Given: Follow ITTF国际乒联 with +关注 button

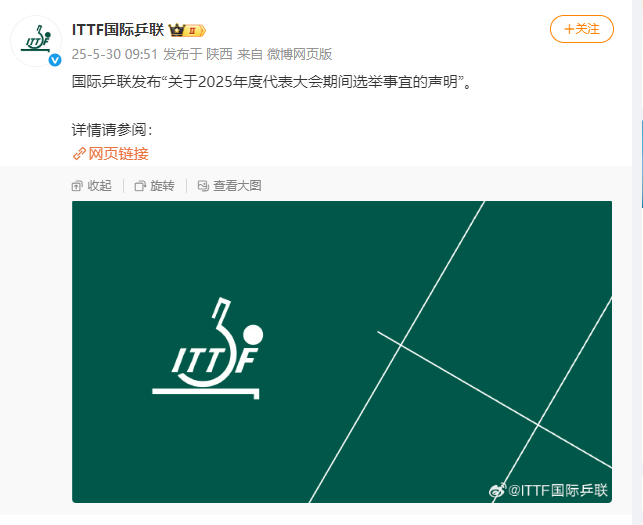Looking at the screenshot, I should [581, 29].
